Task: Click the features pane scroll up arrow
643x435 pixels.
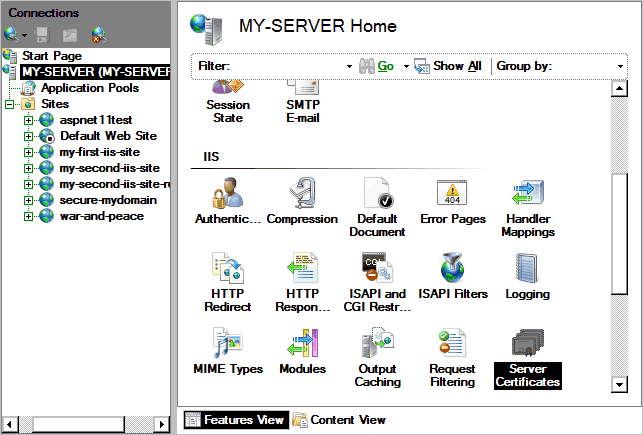Action: [x=619, y=88]
